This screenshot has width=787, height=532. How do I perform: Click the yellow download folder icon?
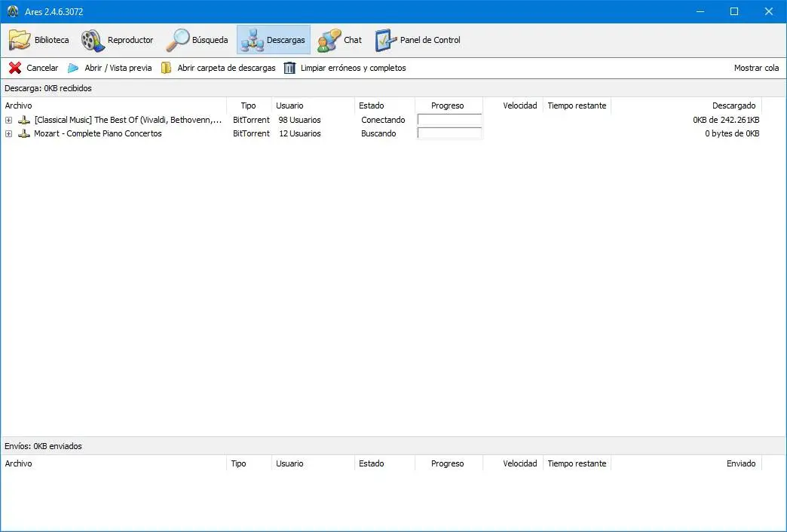(166, 68)
